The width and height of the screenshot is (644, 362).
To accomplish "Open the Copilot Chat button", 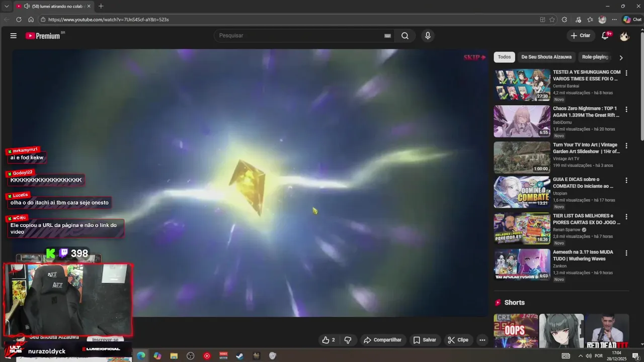I will point(632,20).
